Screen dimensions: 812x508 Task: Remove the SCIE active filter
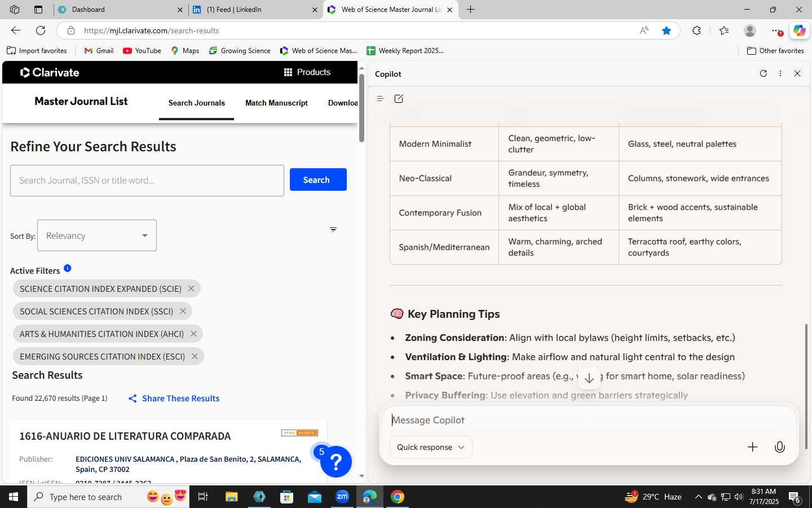coord(191,288)
